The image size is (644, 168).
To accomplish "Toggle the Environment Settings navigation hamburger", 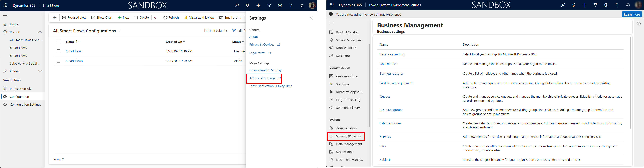I will (331, 23).
